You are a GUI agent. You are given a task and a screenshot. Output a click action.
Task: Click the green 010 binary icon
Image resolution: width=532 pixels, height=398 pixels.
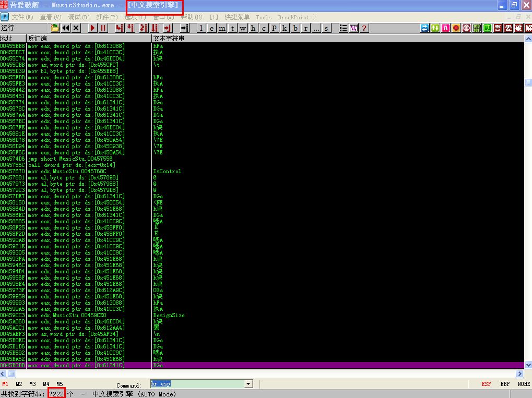tap(477, 28)
